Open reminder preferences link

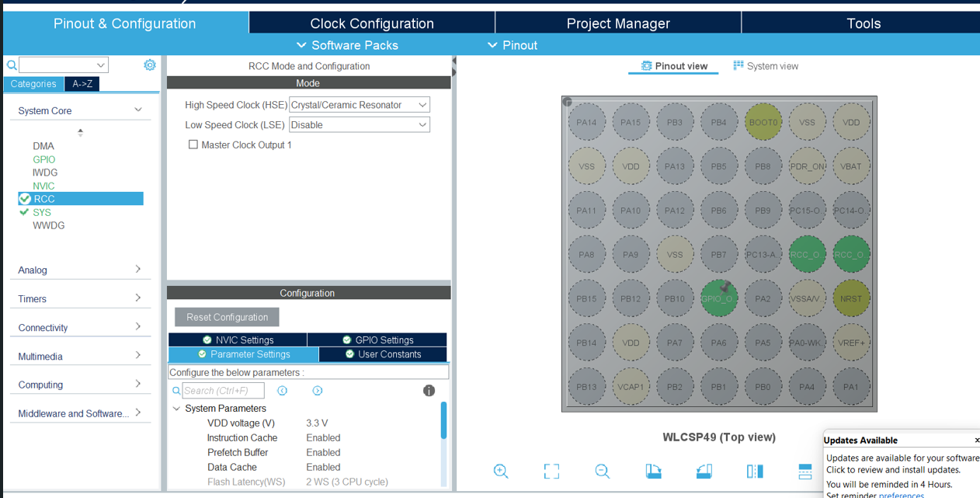[901, 495]
